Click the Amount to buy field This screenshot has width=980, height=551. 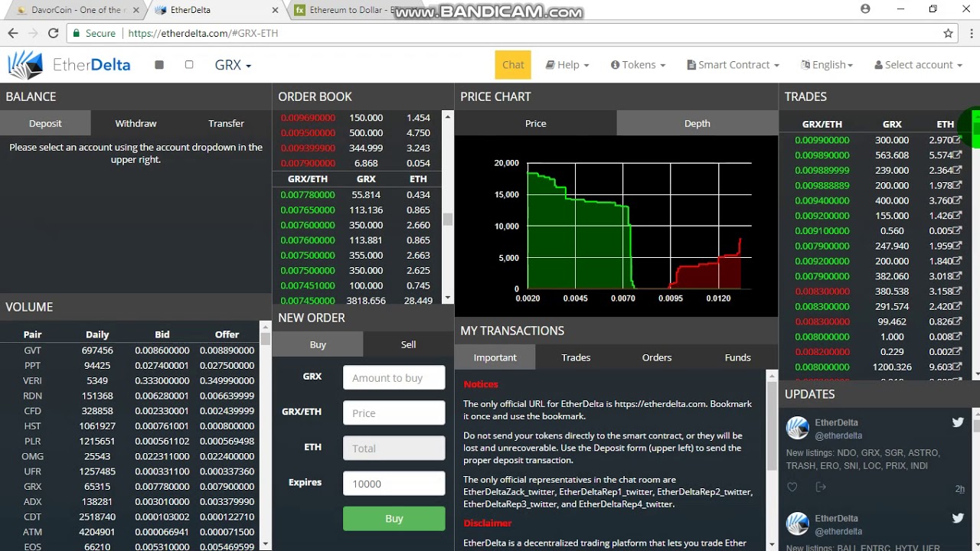[394, 378]
